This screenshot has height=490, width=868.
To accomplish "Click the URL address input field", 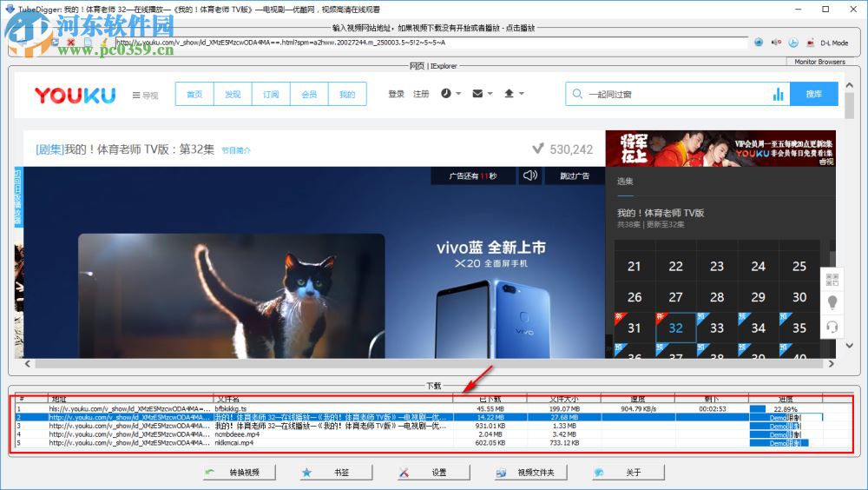I will tap(431, 43).
